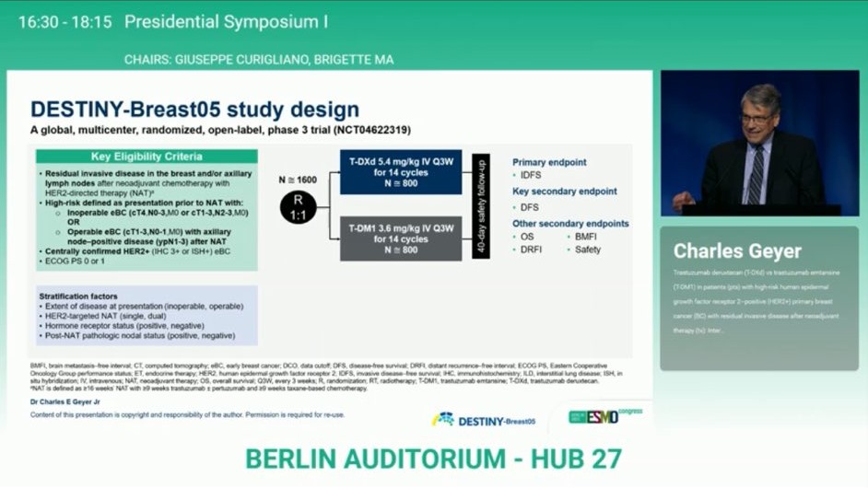
Task: Click the chairs line naming Giuseppe Curigliano
Action: click(259, 59)
